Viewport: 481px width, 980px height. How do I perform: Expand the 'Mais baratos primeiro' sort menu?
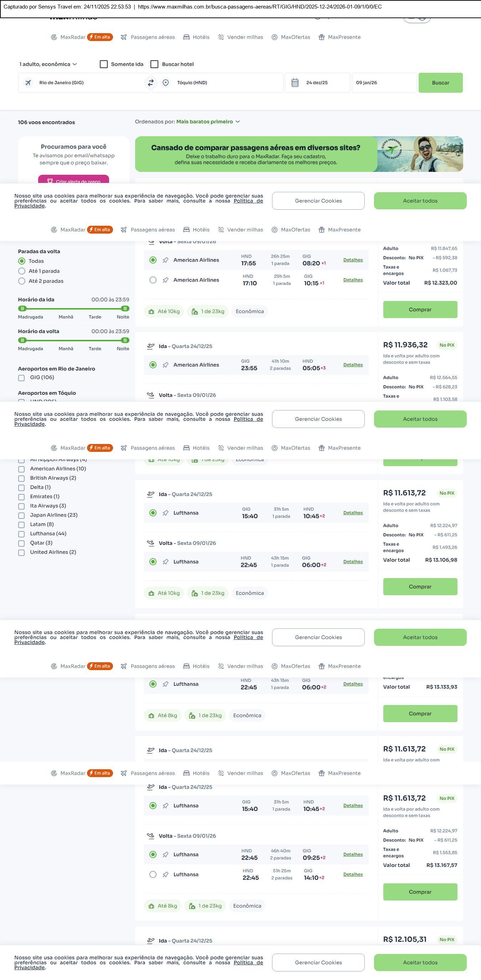208,122
